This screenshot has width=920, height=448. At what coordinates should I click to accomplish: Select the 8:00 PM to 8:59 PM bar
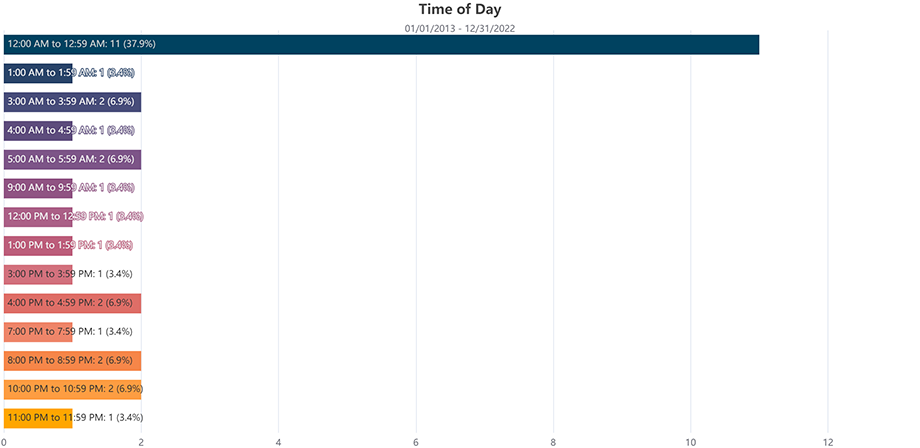pos(72,361)
